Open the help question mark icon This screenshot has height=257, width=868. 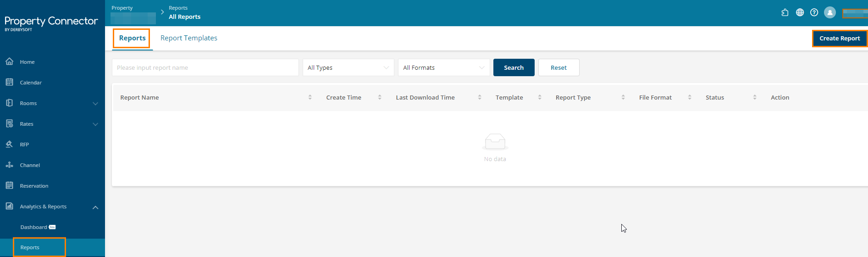click(x=814, y=12)
